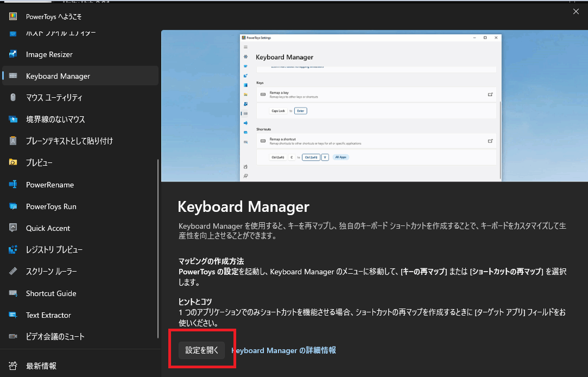Open the Quick Accent icon entry
The height and width of the screenshot is (377, 588).
point(12,228)
